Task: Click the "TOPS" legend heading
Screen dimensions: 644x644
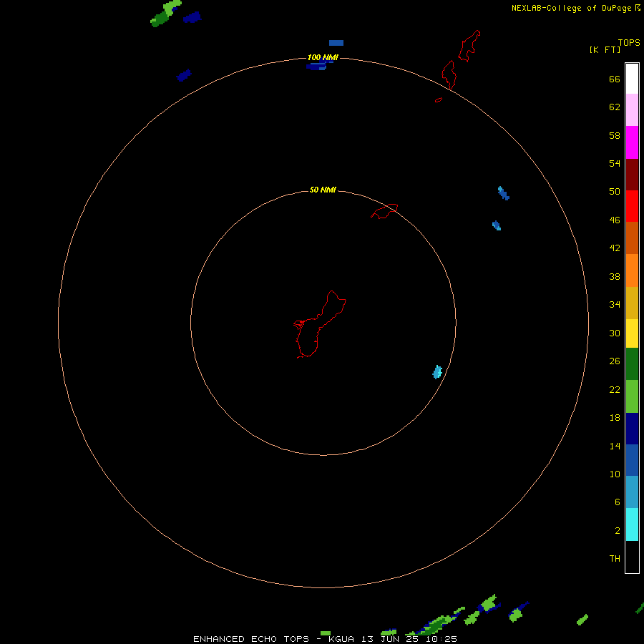Action: pyautogui.click(x=629, y=42)
